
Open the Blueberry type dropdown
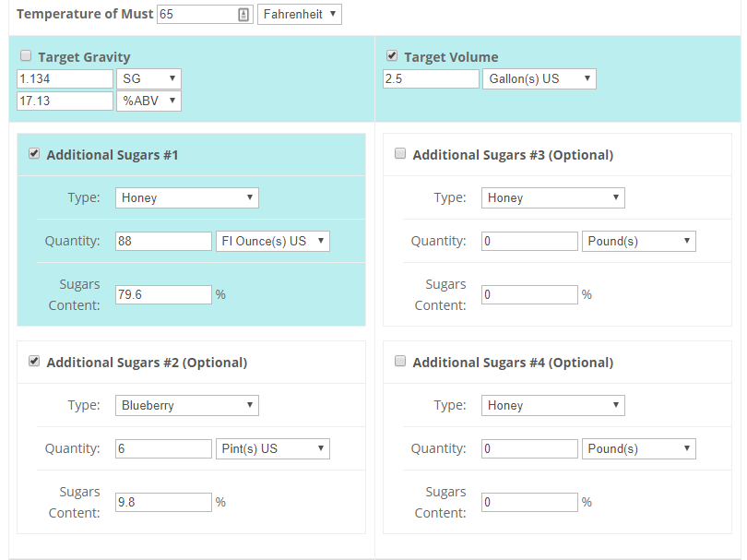tap(186, 405)
